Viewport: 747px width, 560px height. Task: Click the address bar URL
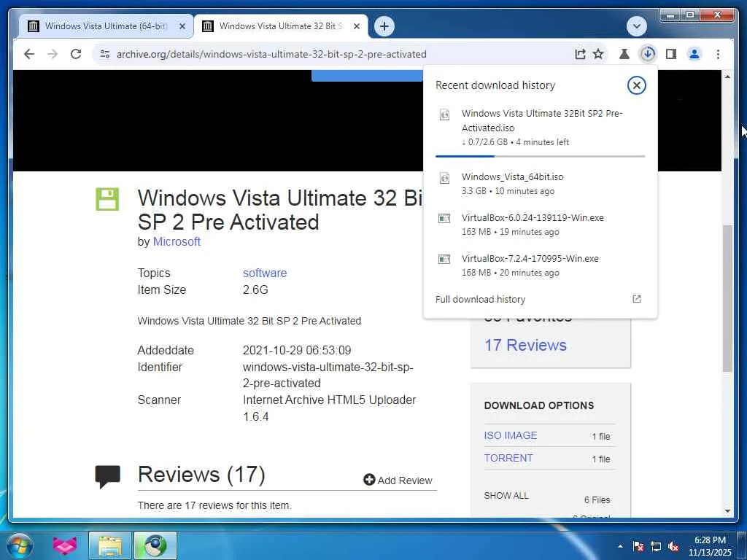coord(271,54)
